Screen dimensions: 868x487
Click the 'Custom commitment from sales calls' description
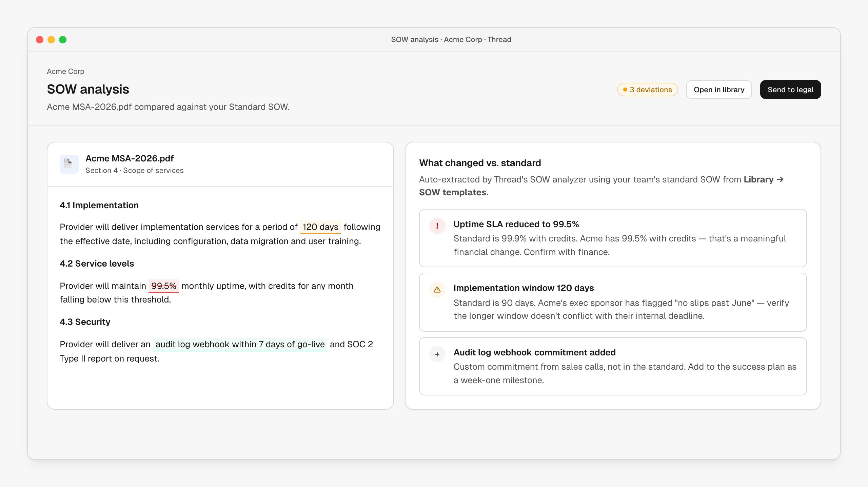625,373
